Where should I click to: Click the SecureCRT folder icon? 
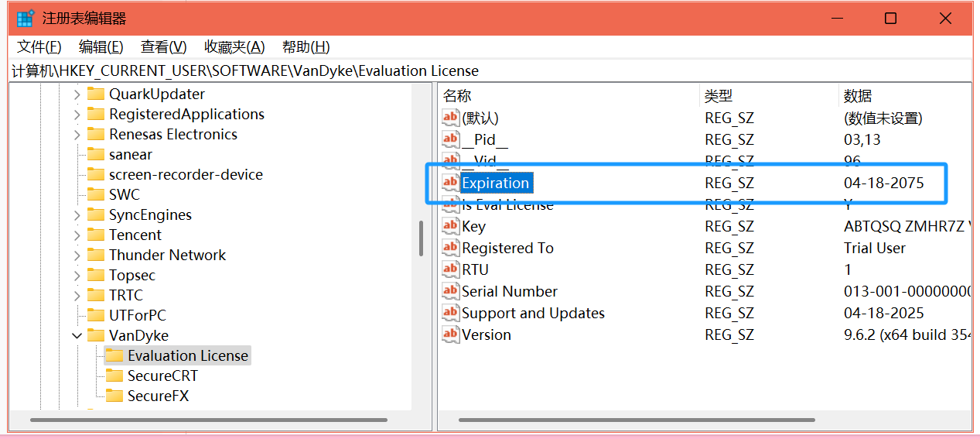click(x=114, y=376)
